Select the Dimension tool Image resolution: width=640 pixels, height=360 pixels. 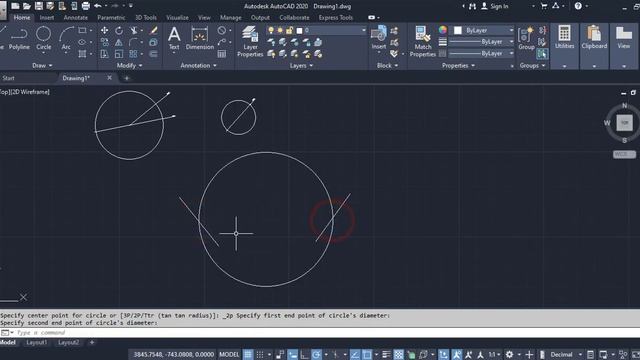pyautogui.click(x=200, y=38)
